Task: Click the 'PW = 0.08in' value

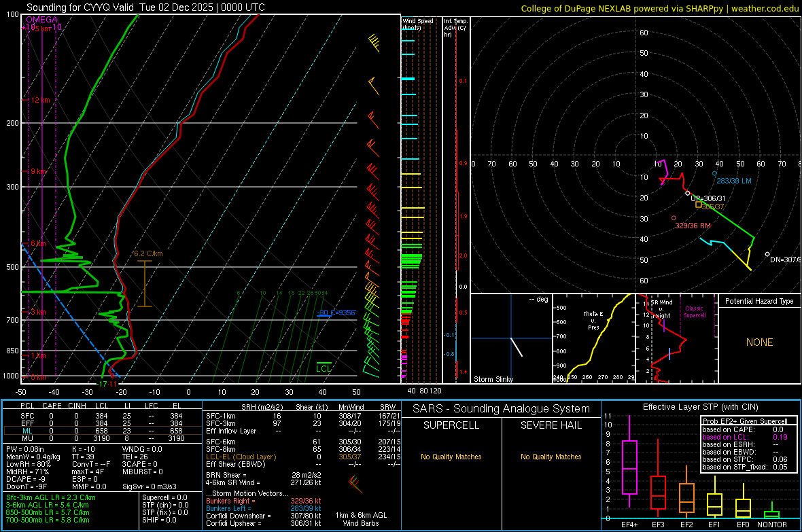Action: [x=25, y=449]
